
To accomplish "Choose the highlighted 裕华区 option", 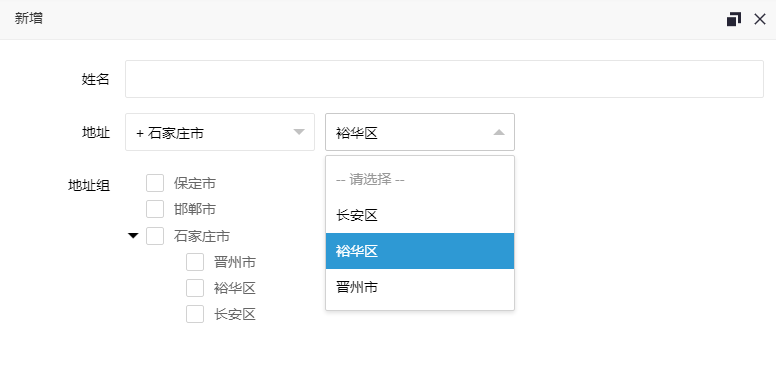I will [x=420, y=251].
